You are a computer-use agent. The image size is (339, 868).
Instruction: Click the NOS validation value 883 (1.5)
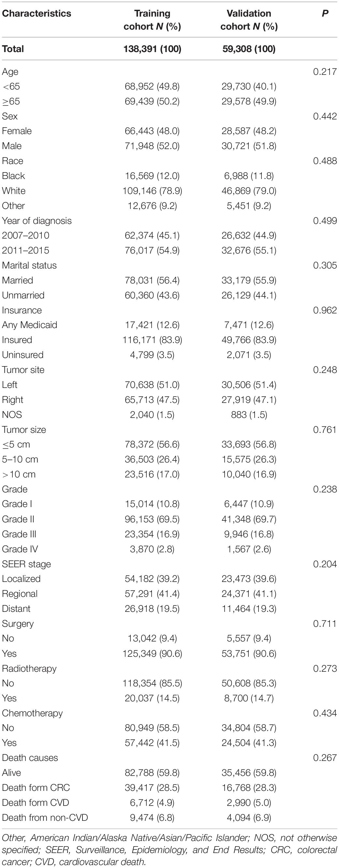tap(249, 414)
